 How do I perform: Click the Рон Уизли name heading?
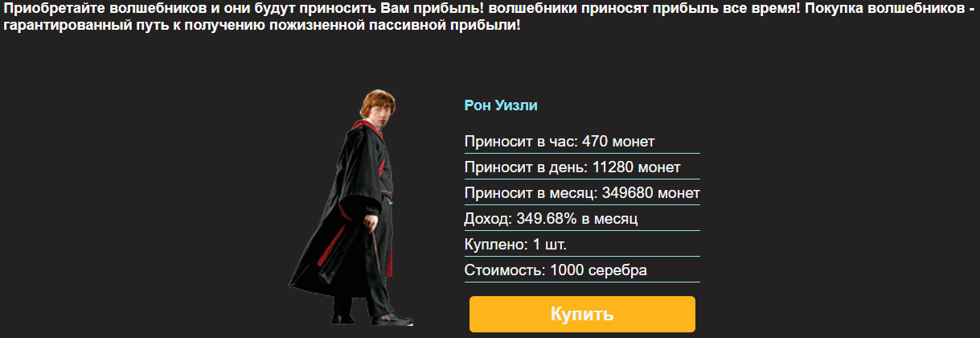(501, 105)
